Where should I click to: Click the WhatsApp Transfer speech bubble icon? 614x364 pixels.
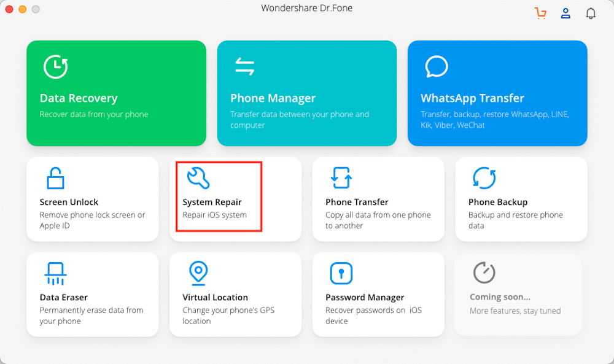pos(436,66)
